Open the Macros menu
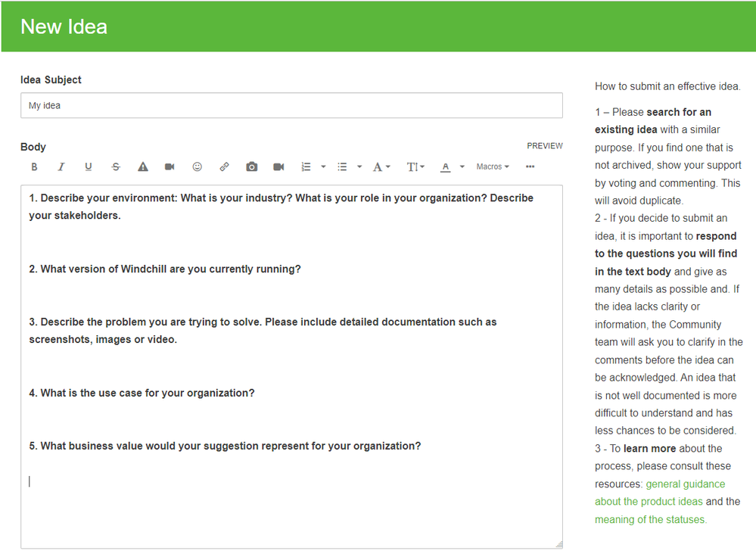The height and width of the screenshot is (551, 756). (493, 167)
